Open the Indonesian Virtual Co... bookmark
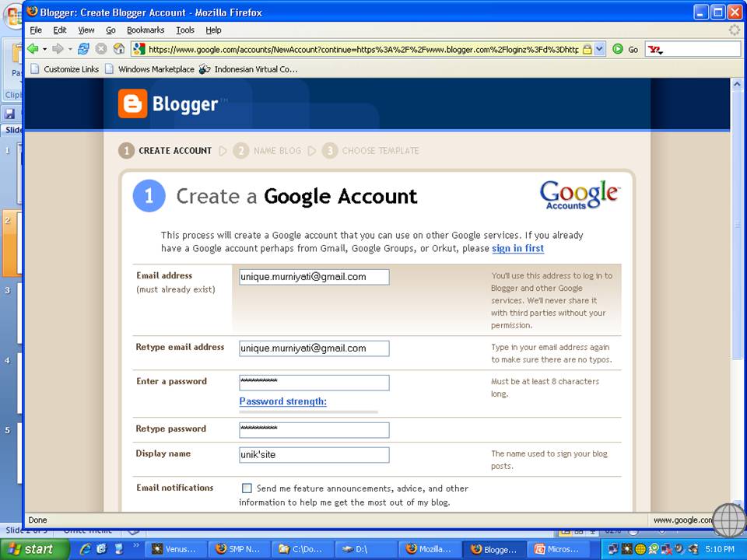 coord(248,69)
